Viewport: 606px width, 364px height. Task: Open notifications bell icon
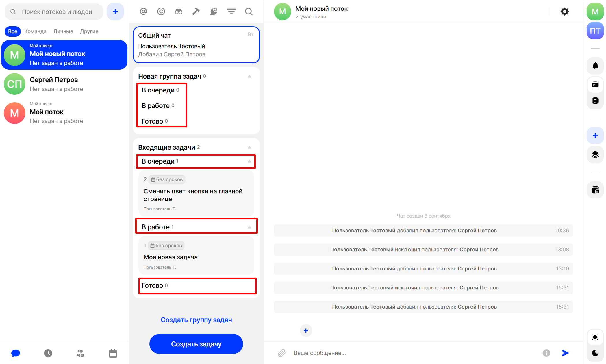pyautogui.click(x=595, y=66)
